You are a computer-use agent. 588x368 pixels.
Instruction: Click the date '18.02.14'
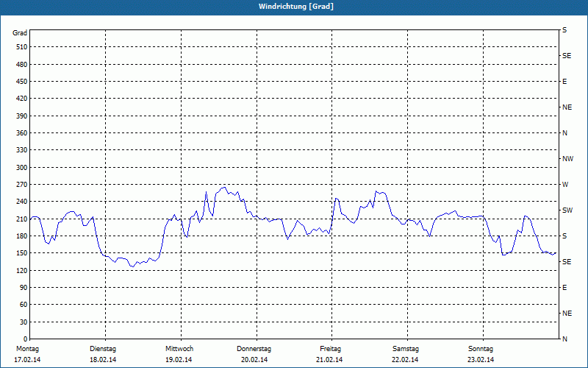[103, 360]
